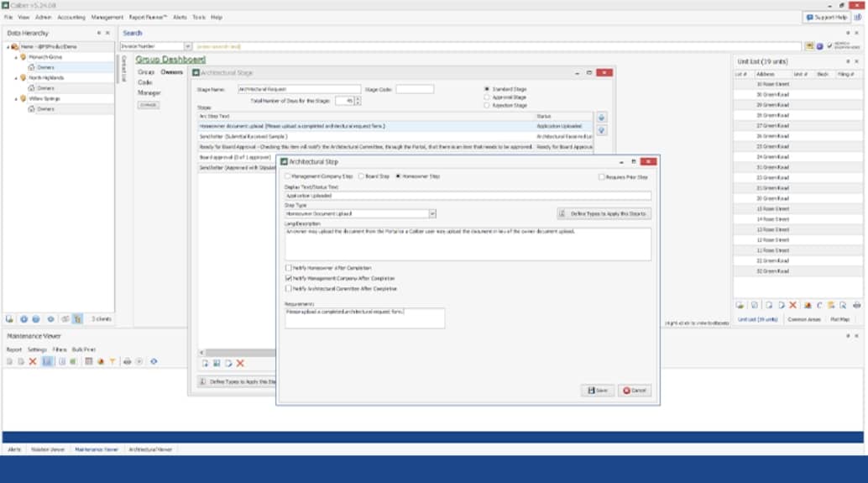Move selected step up with arrow icon

[601, 118]
